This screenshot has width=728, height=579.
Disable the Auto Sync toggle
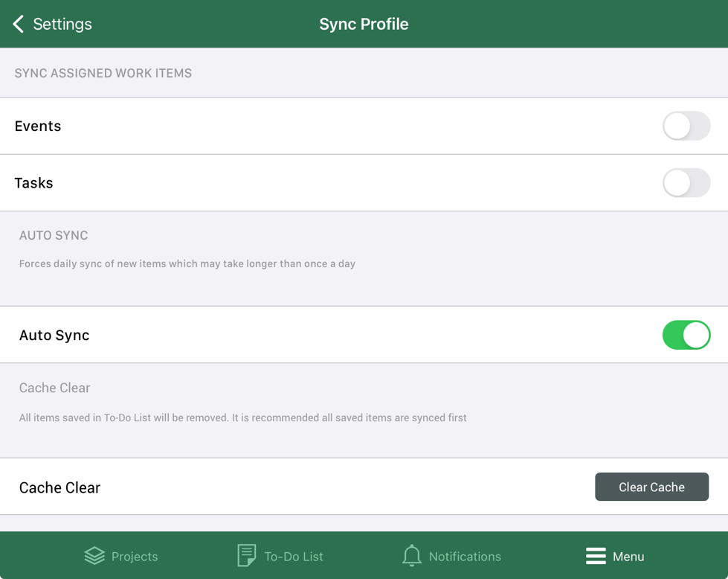pos(686,335)
